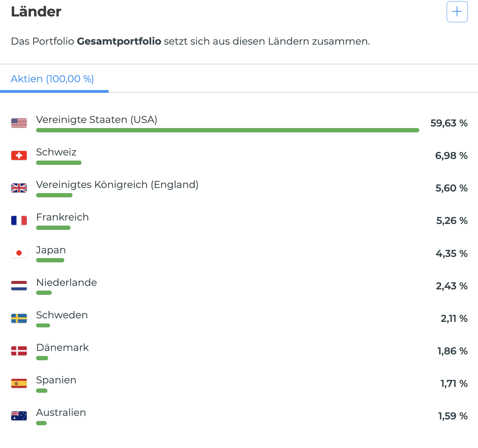Click the Schweiz green progress bar
478x448 pixels.
59,163
